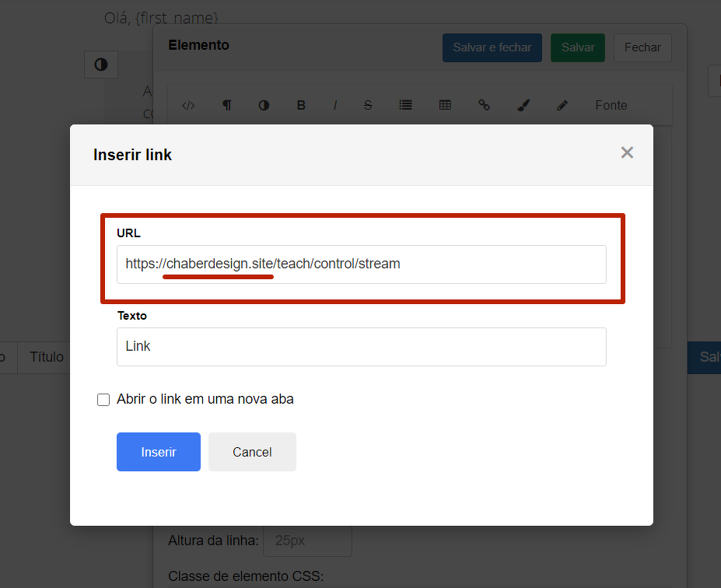
Task: Click the list icon in toolbar
Action: point(405,106)
